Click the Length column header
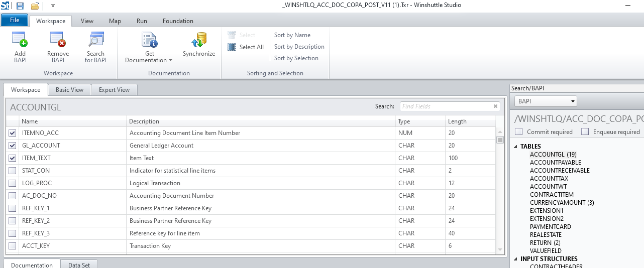 point(471,121)
